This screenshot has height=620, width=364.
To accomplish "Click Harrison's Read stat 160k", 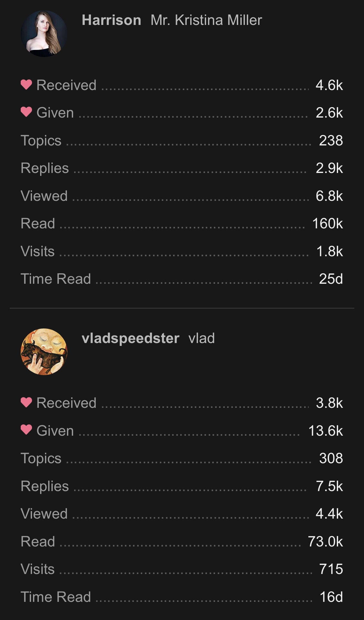I will tap(327, 224).
